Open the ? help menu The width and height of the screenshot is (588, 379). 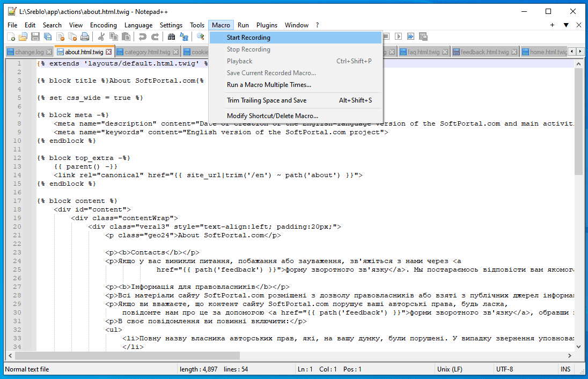[x=317, y=25]
